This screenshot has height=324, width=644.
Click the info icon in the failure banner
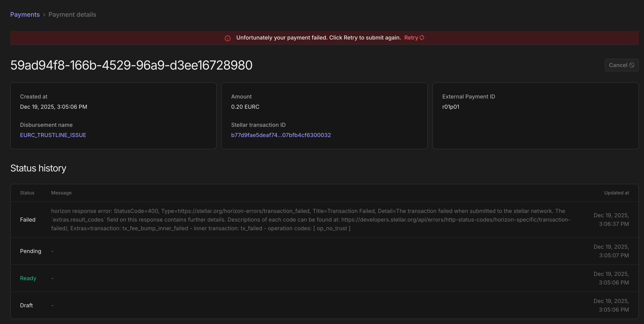pos(227,38)
